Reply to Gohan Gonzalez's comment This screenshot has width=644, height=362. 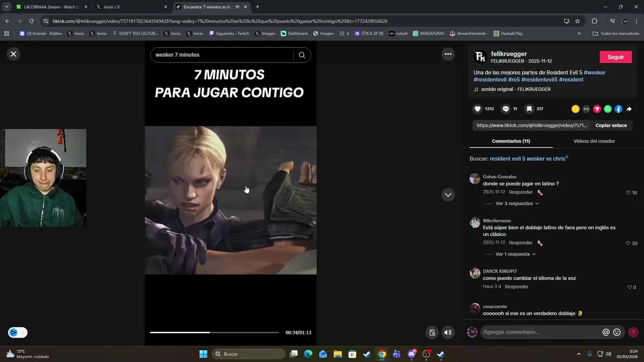click(x=521, y=192)
